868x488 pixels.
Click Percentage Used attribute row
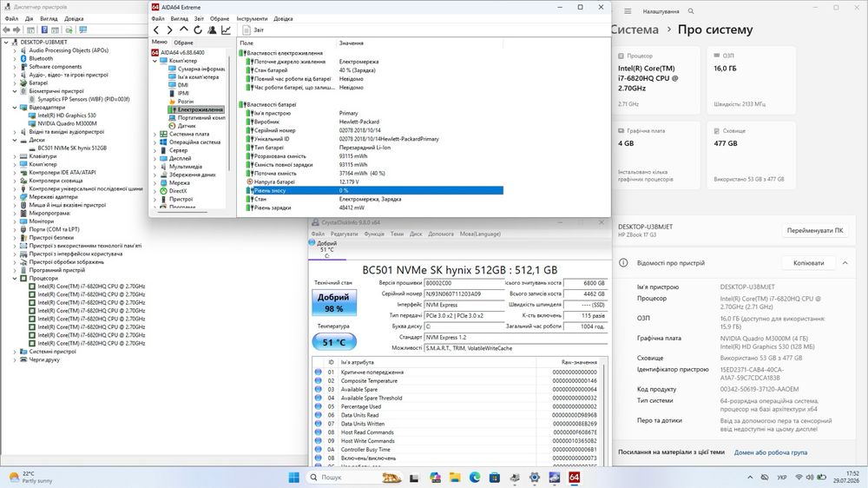[457, 406]
